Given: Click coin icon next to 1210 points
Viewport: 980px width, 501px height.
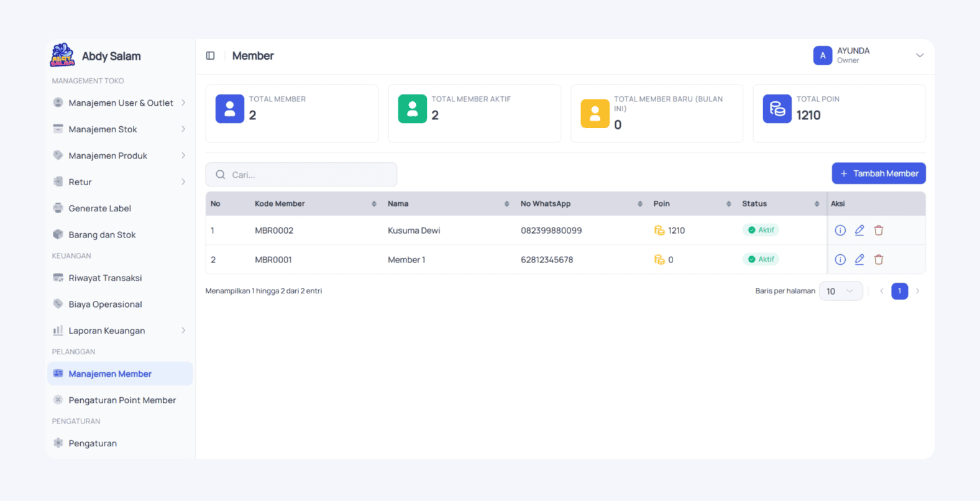Looking at the screenshot, I should click(x=659, y=231).
